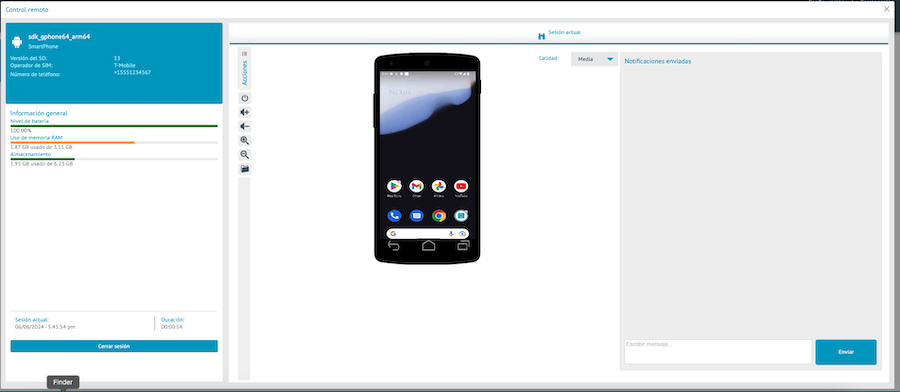
Task: Tap the phone's Home navigation button
Action: pos(428,246)
